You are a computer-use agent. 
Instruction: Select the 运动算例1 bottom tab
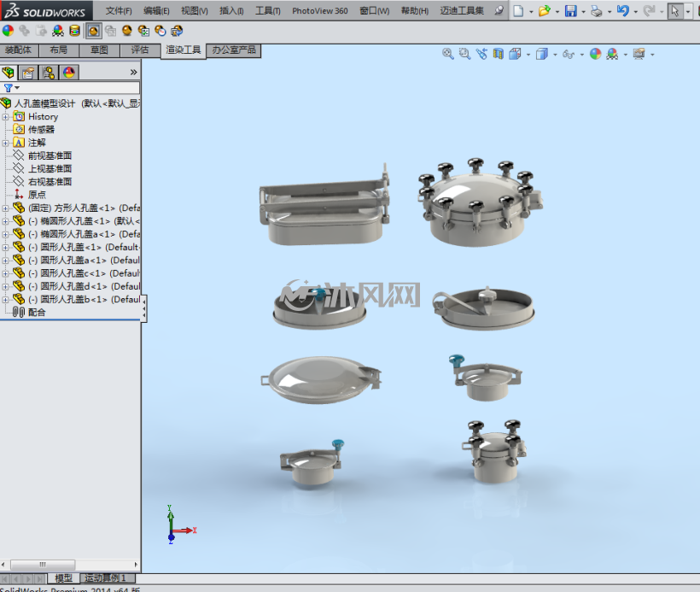tap(105, 578)
